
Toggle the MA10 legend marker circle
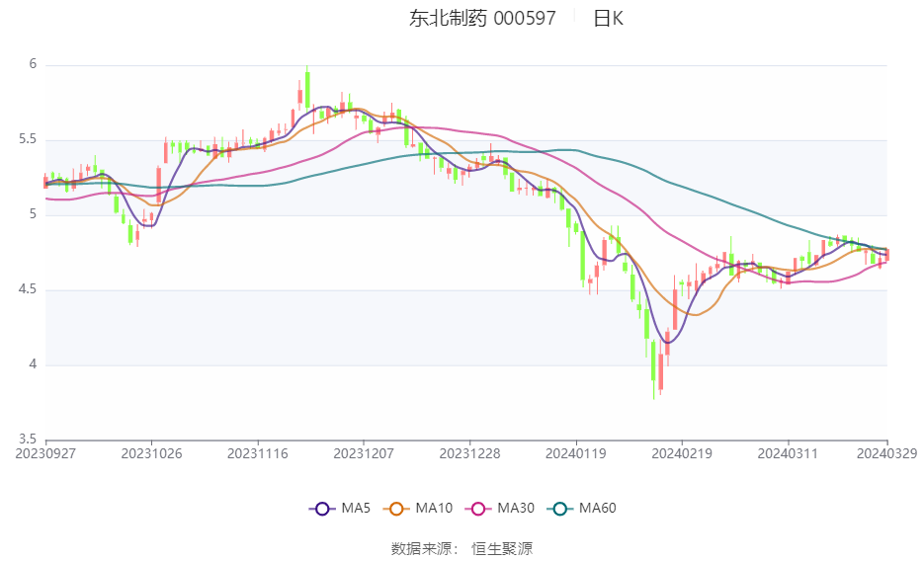[x=396, y=509]
